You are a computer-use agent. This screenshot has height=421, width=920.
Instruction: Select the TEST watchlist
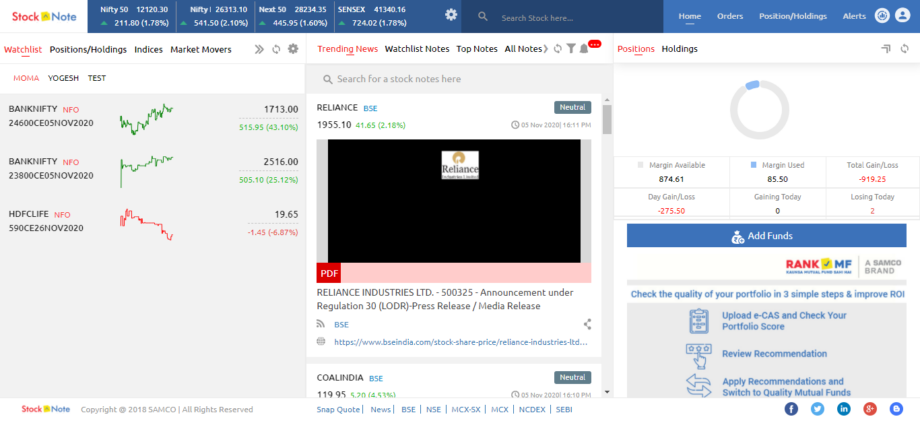97,77
